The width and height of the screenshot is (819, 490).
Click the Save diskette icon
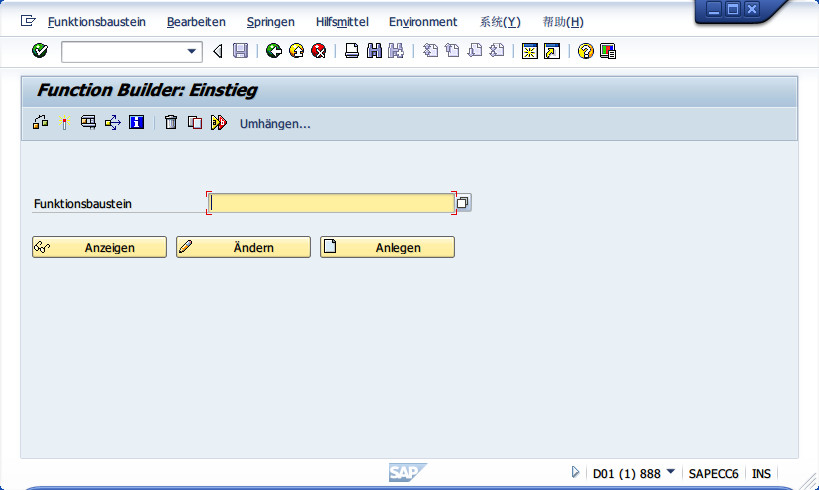[x=240, y=51]
